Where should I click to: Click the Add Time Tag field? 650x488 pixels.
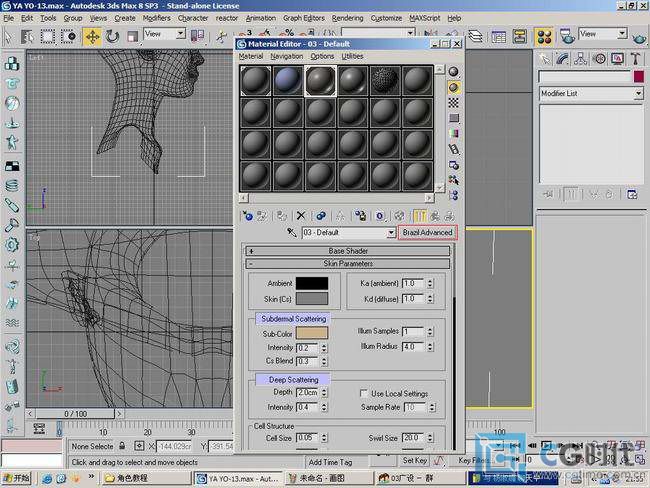pyautogui.click(x=330, y=462)
